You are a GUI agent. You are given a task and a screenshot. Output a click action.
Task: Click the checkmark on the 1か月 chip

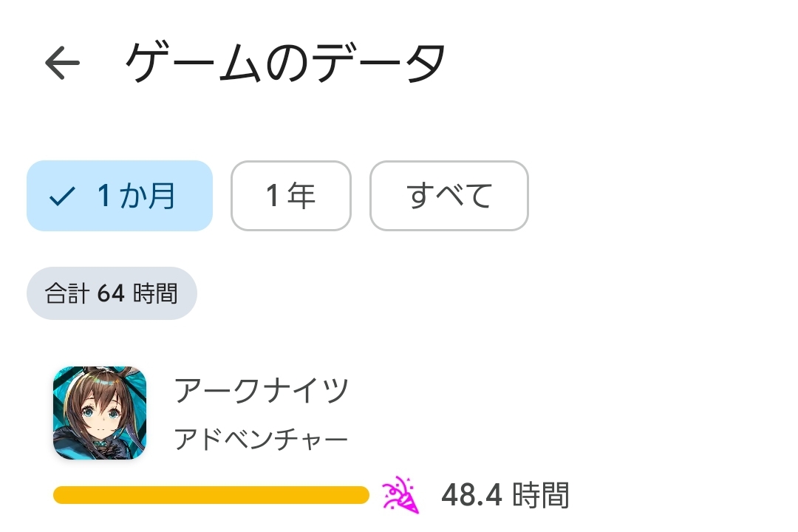tap(62, 197)
